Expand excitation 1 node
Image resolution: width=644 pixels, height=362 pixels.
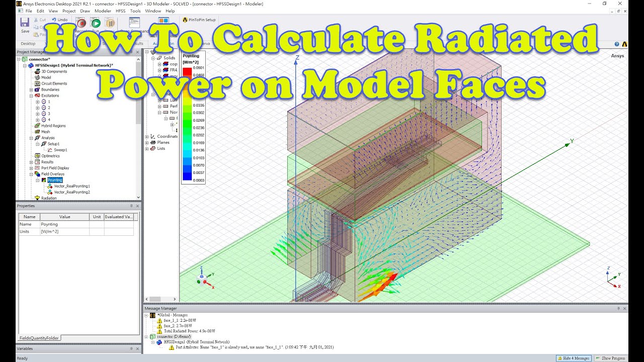(37, 102)
